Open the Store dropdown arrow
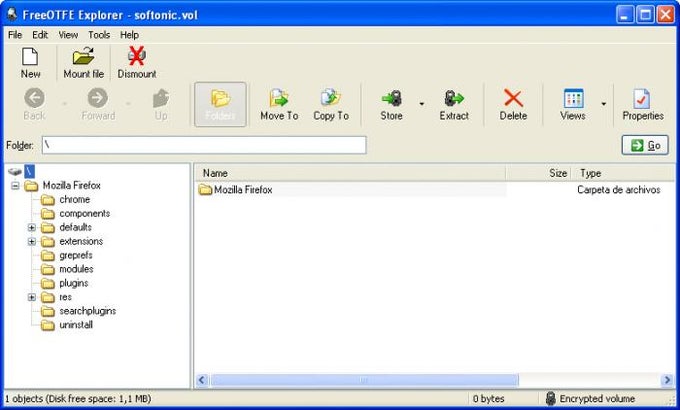 pos(422,104)
